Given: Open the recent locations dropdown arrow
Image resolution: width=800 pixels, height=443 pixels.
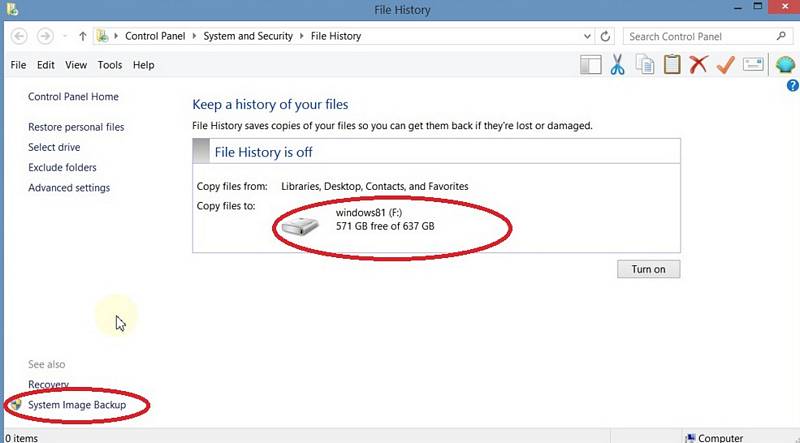Looking at the screenshot, I should [64, 36].
